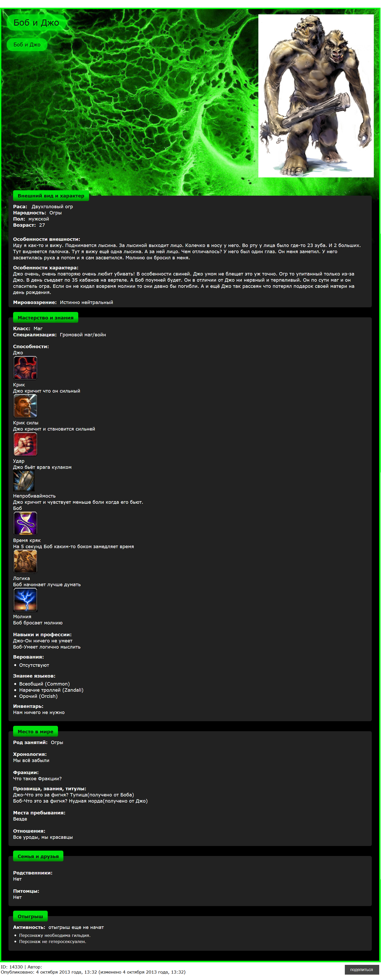Select the Семья и друзья tab
Screen dimensions: 381x980
[x=38, y=856]
